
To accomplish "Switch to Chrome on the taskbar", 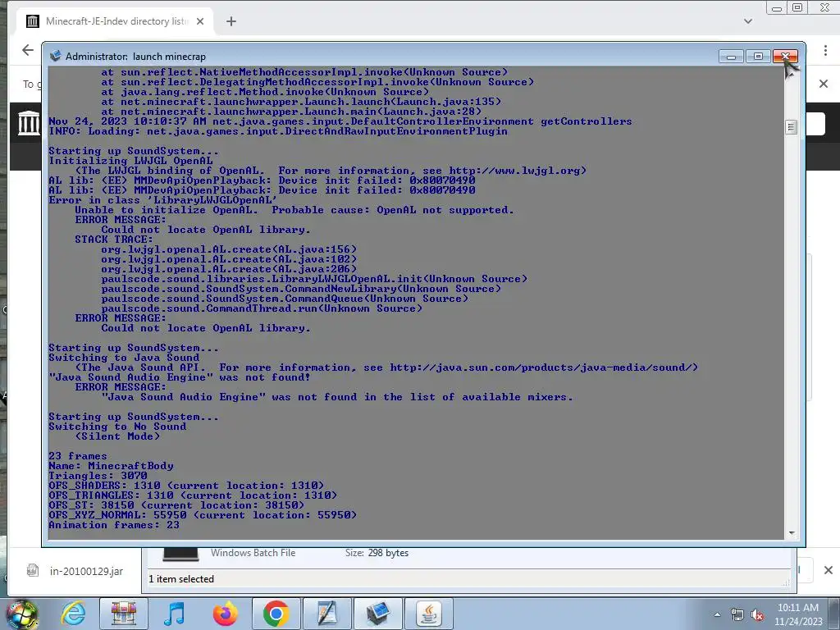I will coord(276,614).
